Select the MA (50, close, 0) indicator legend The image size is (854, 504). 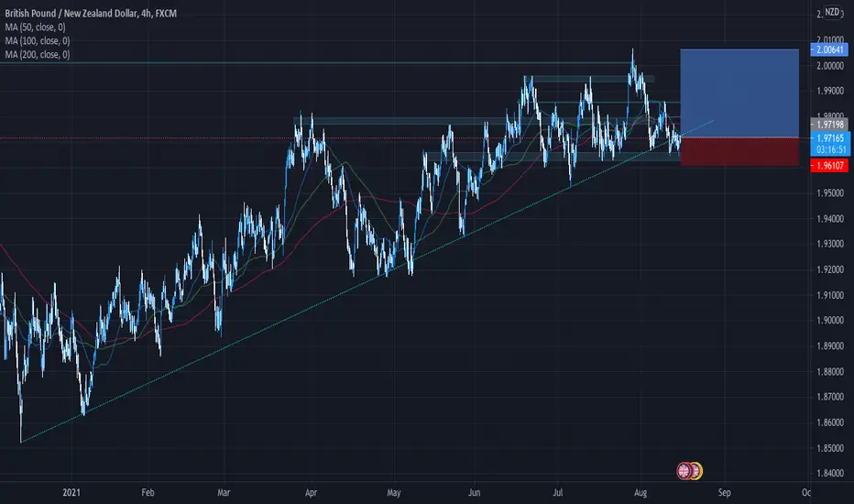(x=36, y=27)
